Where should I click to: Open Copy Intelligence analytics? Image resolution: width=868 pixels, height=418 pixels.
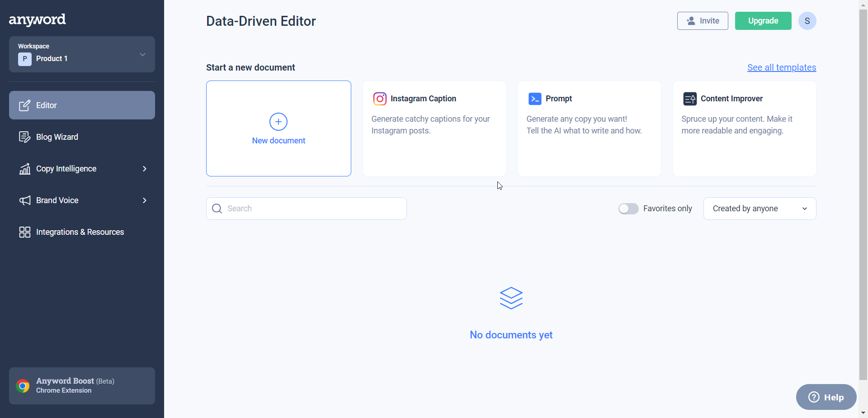pyautogui.click(x=66, y=168)
